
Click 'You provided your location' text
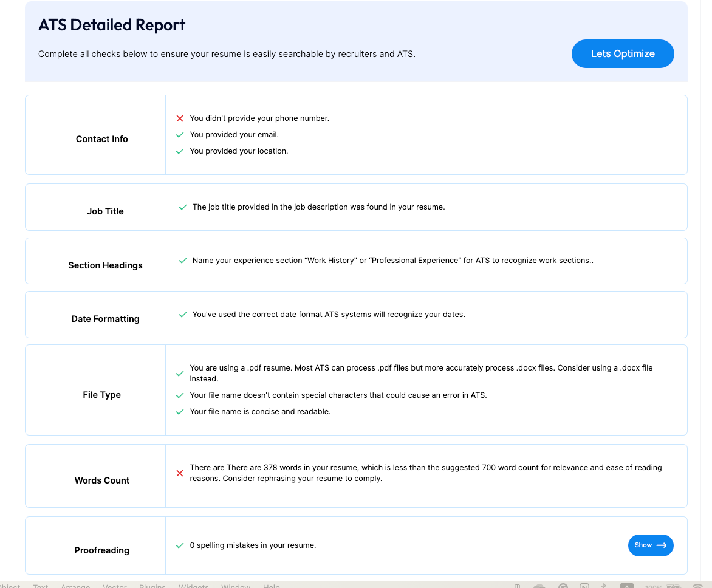coord(239,151)
